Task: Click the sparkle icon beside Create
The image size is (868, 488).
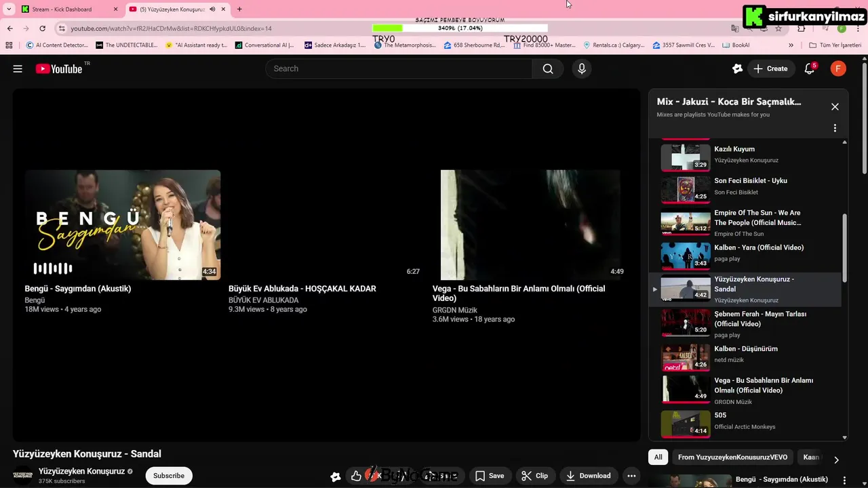Action: point(738,68)
